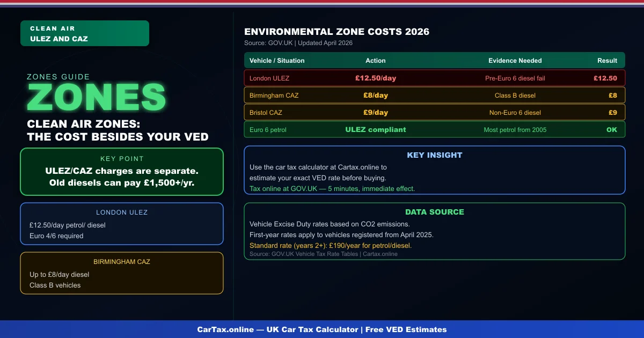Image resolution: width=644 pixels, height=338 pixels.
Task: Click the green ULEZ compliant highlight bar
Action: coord(376,129)
